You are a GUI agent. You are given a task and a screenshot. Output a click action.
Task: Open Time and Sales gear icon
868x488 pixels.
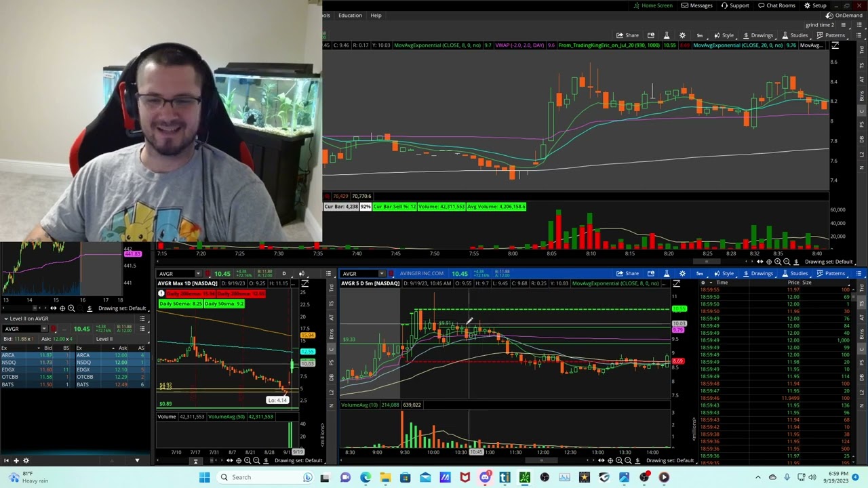[x=703, y=283]
